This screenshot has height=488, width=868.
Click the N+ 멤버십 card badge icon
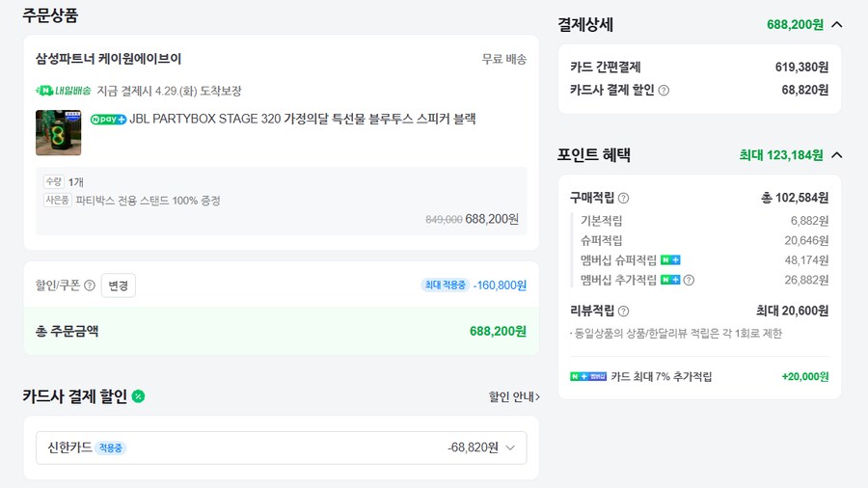588,376
